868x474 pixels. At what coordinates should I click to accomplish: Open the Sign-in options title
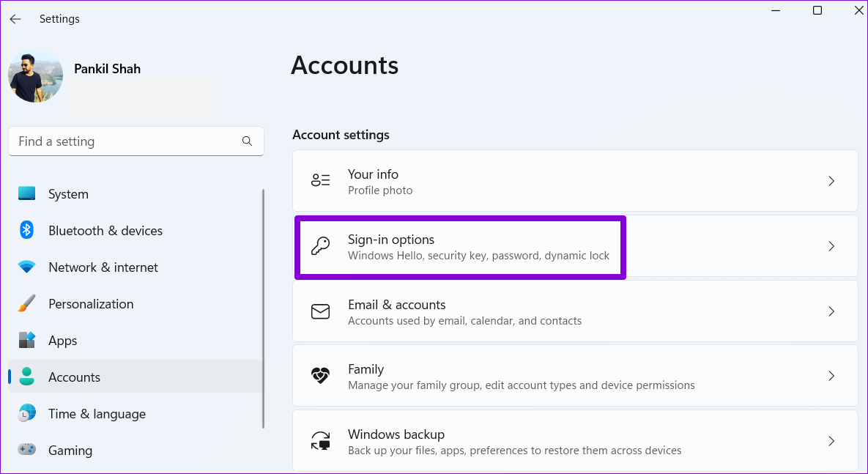[391, 240]
